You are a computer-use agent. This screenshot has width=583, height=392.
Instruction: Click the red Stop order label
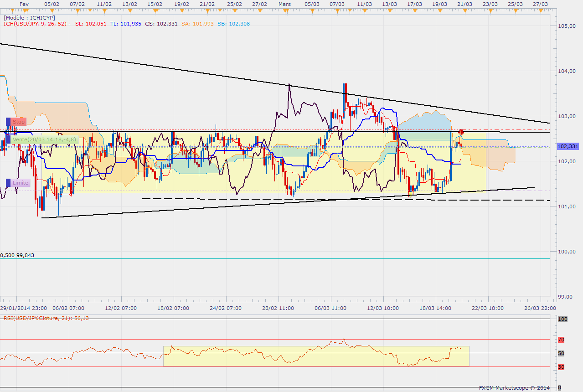click(x=19, y=122)
